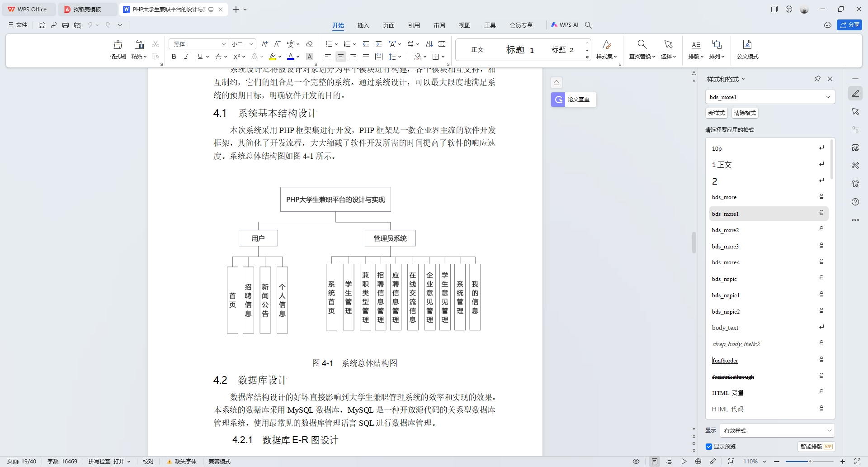The image size is (868, 467).
Task: Select body_text in the styles list
Action: pyautogui.click(x=769, y=328)
